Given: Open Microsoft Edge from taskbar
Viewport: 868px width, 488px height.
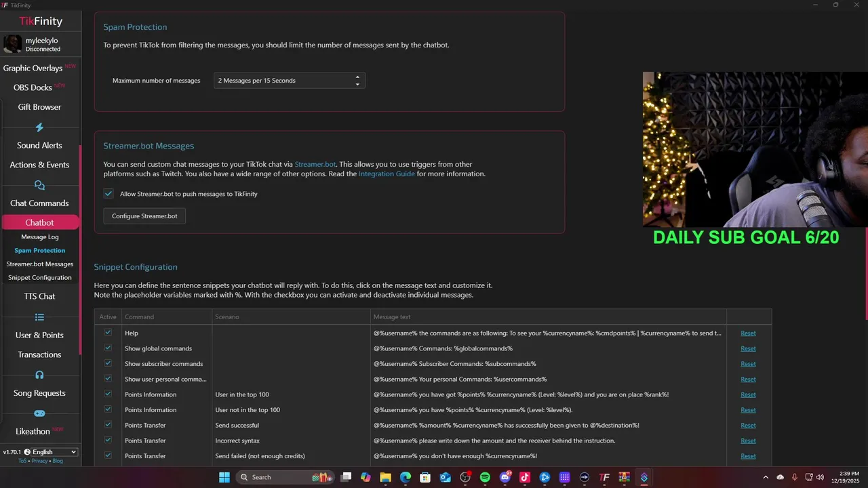Looking at the screenshot, I should (405, 477).
